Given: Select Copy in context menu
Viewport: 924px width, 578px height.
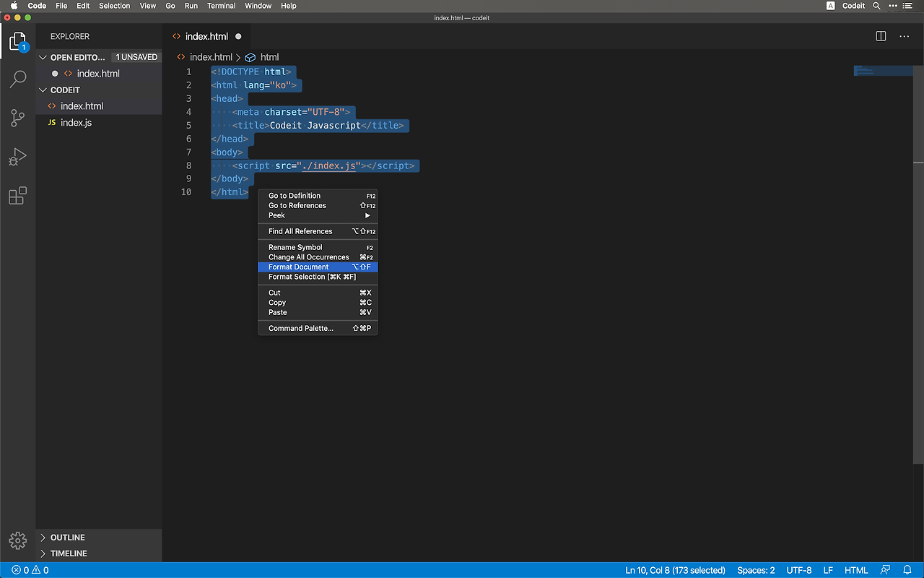Looking at the screenshot, I should click(x=318, y=303).
